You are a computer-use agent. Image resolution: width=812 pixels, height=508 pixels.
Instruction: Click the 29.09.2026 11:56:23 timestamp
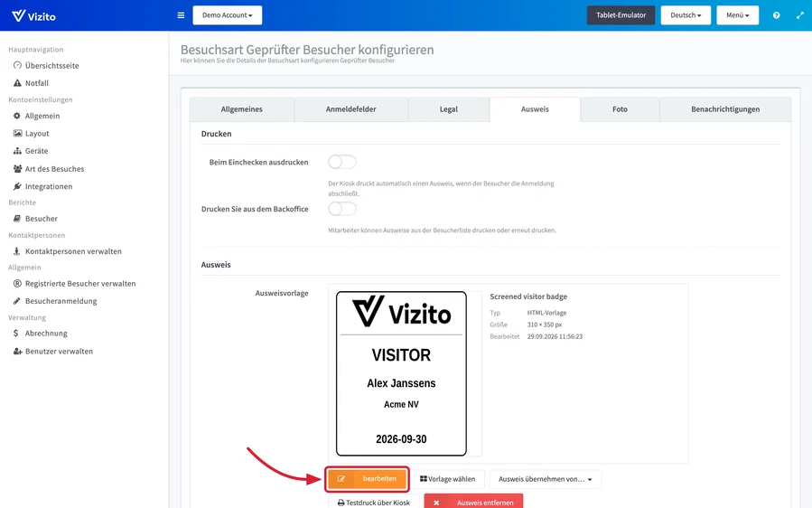point(555,336)
